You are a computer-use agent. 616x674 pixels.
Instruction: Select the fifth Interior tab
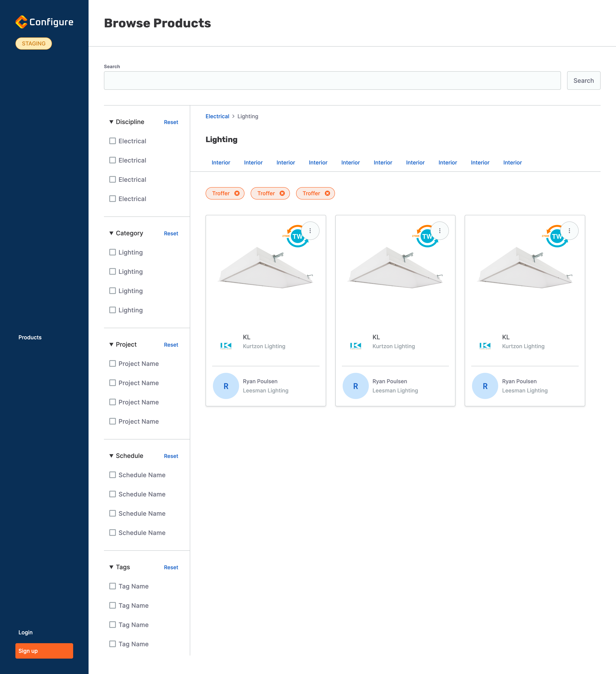click(351, 163)
